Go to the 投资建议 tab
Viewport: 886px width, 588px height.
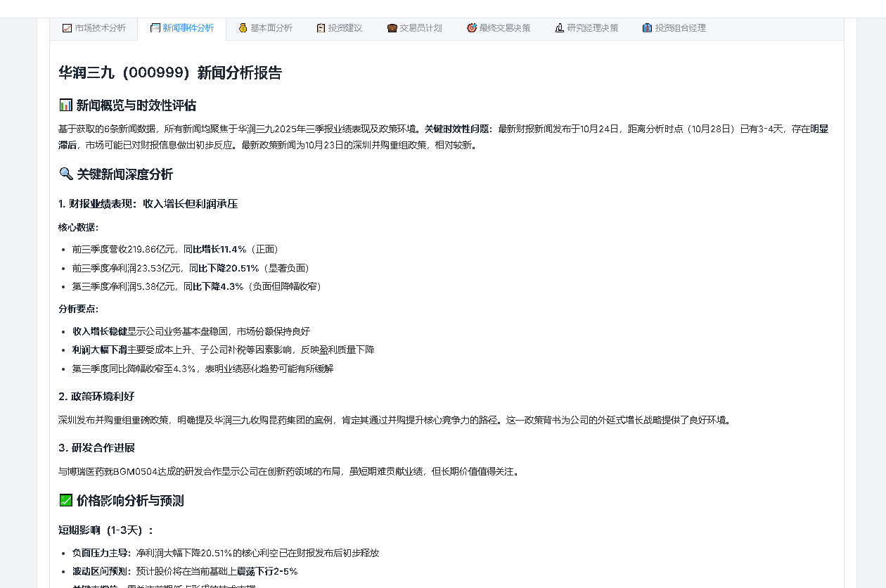(x=339, y=28)
